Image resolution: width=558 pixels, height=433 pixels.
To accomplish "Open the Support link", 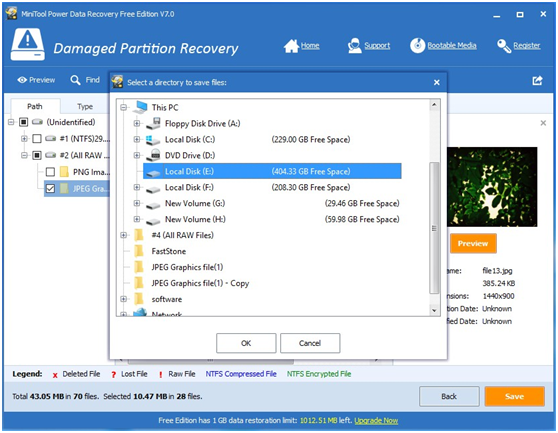I will (377, 46).
